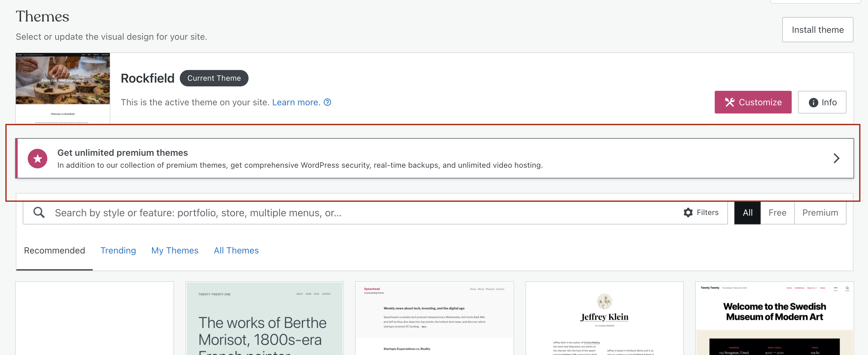Click the Current Theme badge

[x=214, y=78]
